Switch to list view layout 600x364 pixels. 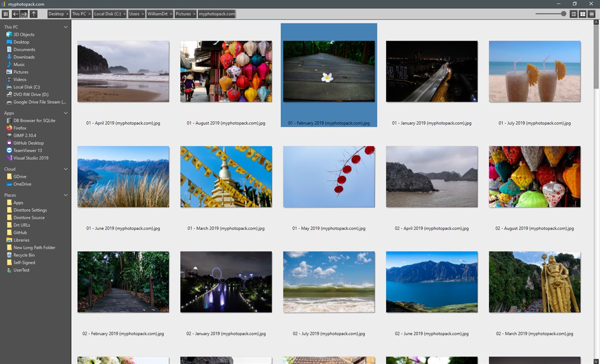(x=591, y=13)
